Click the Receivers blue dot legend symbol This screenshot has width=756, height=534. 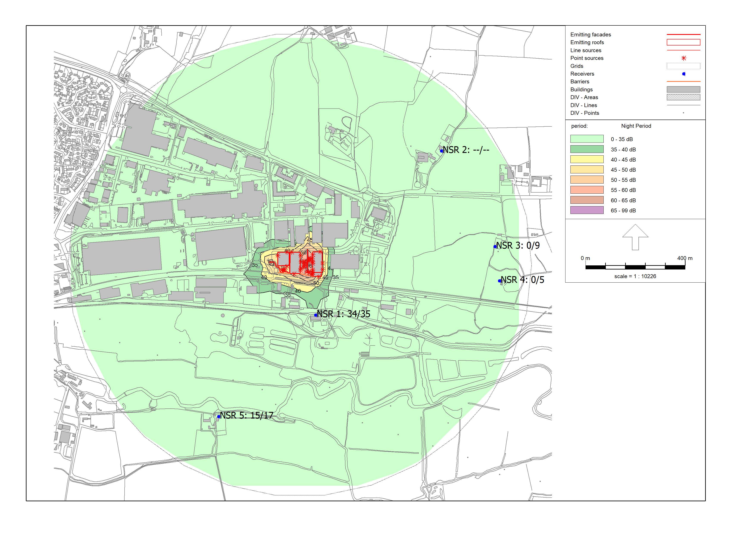(684, 74)
